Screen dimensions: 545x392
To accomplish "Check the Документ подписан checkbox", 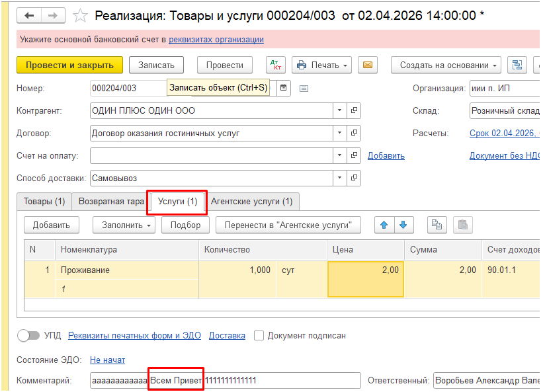I will point(259,335).
